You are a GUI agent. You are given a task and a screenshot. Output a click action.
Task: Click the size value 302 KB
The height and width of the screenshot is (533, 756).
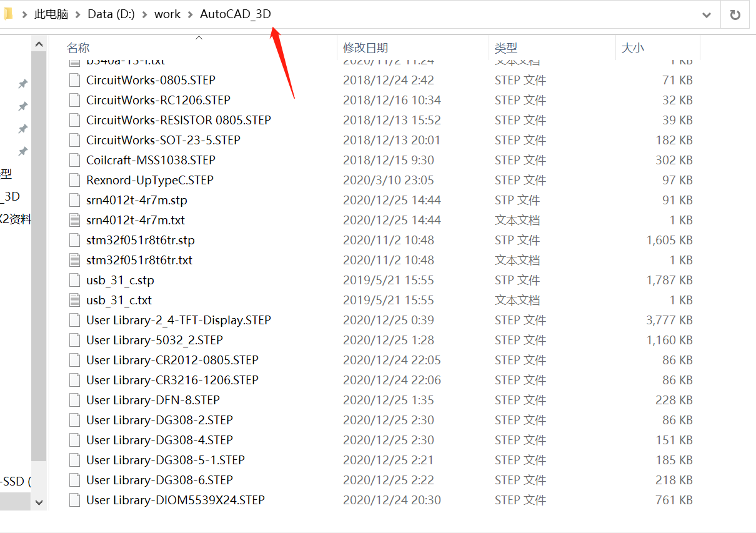click(x=674, y=160)
